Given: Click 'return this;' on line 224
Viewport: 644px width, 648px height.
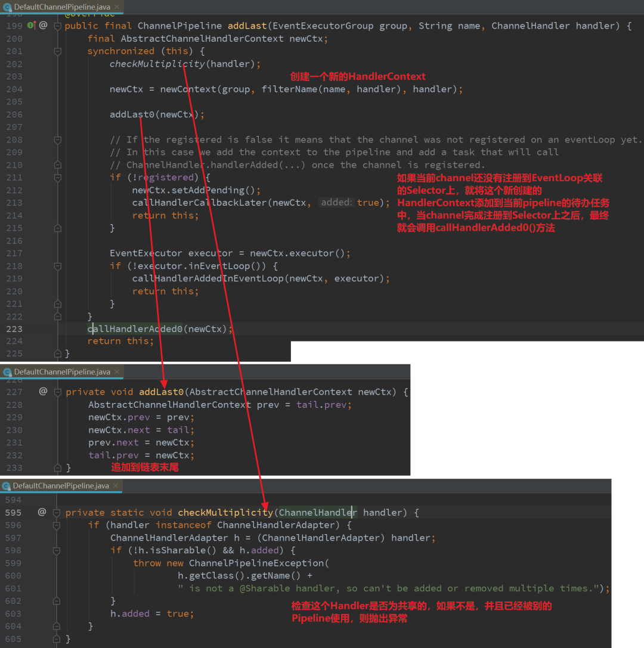Looking at the screenshot, I should 120,341.
